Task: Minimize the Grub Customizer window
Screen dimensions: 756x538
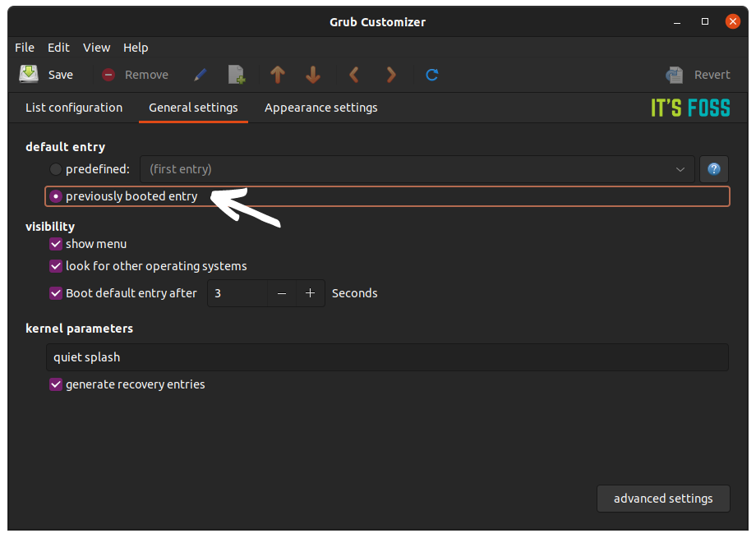Action: tap(677, 21)
